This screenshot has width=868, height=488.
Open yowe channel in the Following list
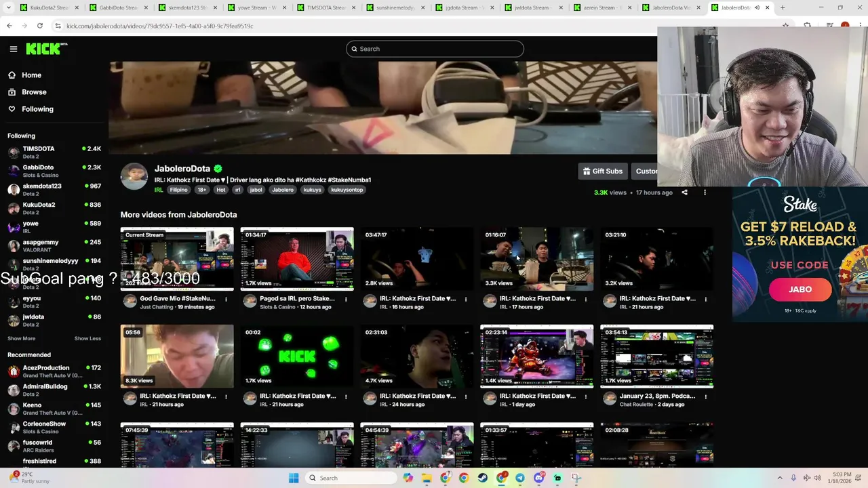(x=54, y=227)
